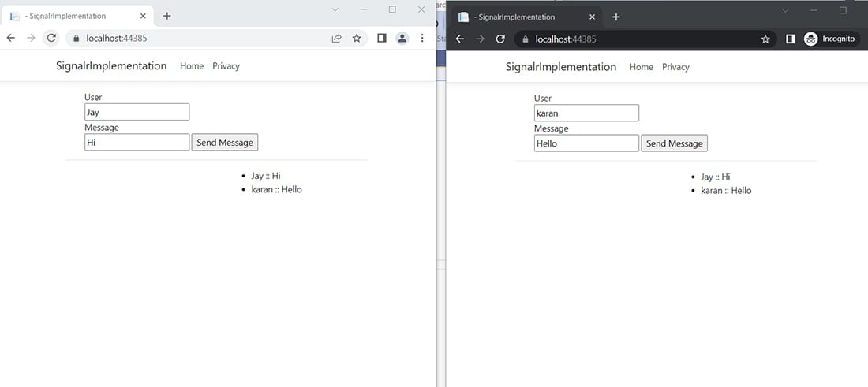Click Send Message button in Incognito window
The width and height of the screenshot is (868, 387).
tap(674, 143)
